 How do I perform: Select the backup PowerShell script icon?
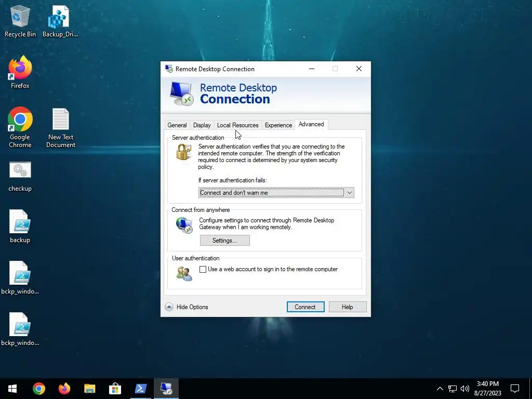pyautogui.click(x=20, y=227)
